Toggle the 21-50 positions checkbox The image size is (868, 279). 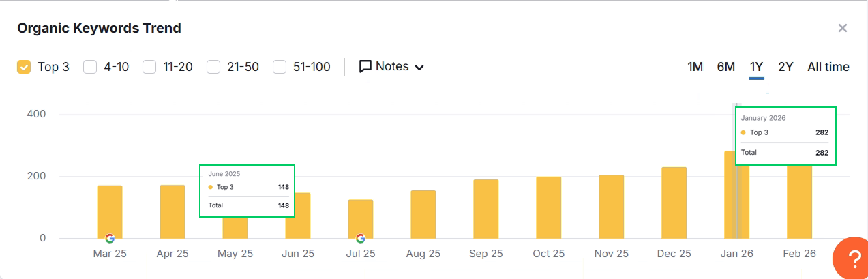(213, 67)
